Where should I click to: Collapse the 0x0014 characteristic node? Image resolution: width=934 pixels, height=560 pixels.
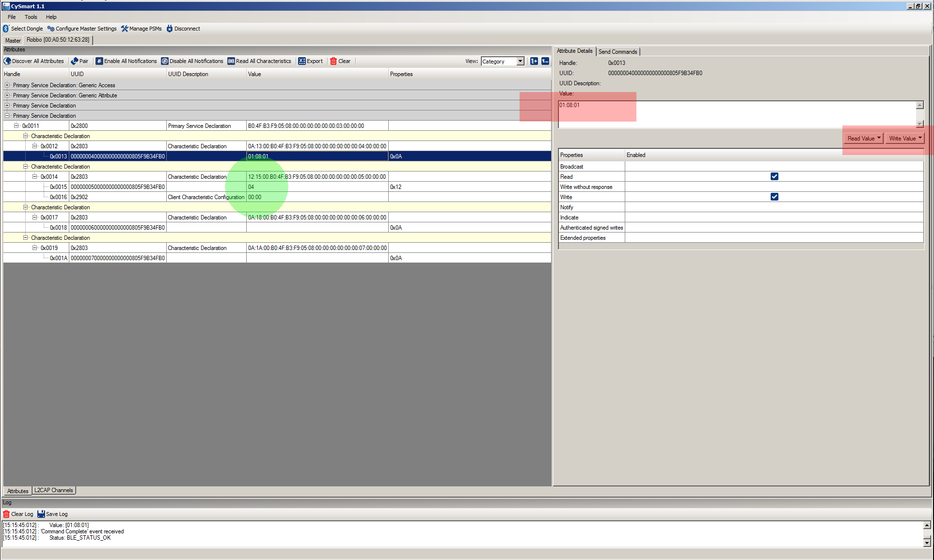click(x=35, y=177)
